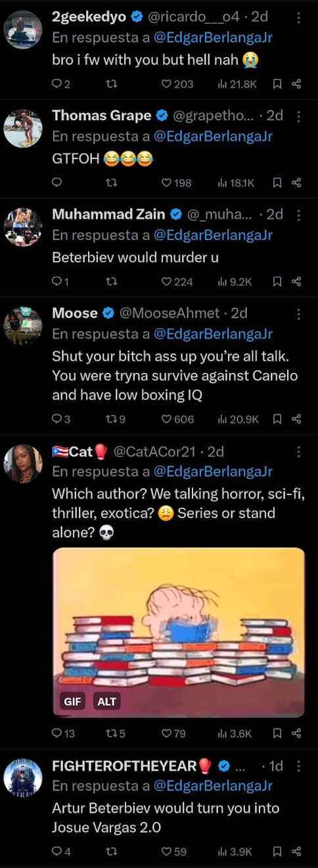Viewport: 318px width, 868px height.
Task: Open Thomas Grape's profile name
Action: click(x=102, y=116)
